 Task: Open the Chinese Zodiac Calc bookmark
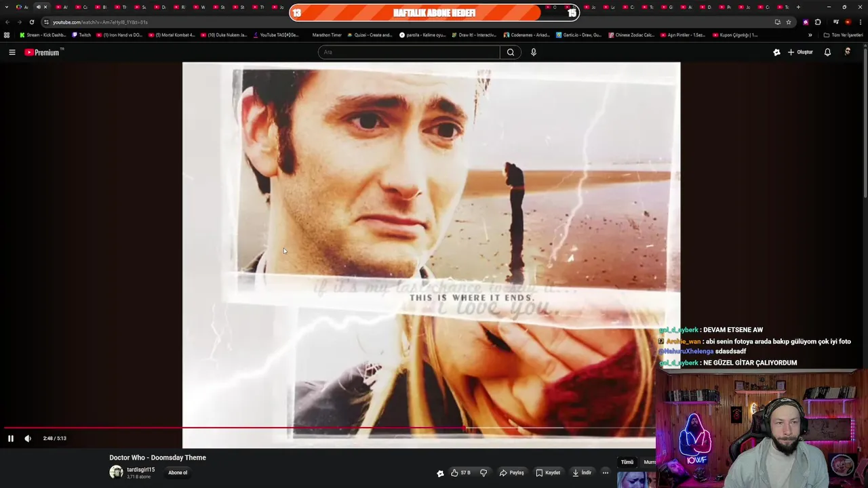[x=631, y=35]
